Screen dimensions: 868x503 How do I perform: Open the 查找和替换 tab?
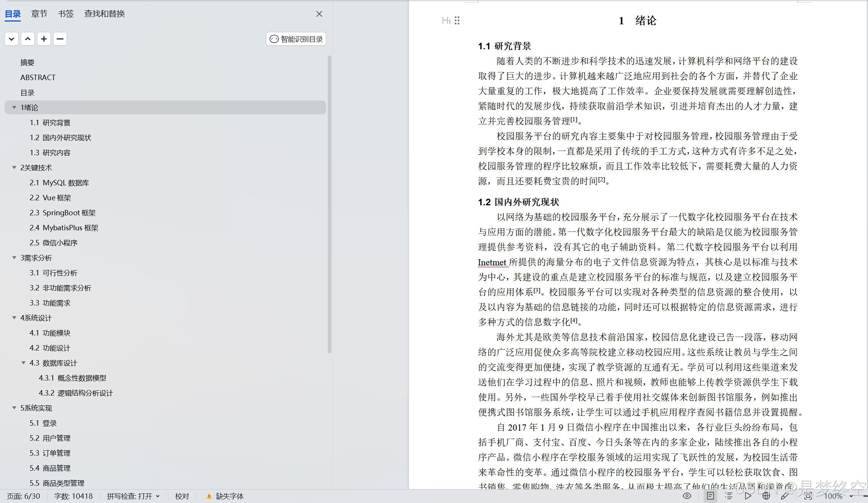coord(104,14)
